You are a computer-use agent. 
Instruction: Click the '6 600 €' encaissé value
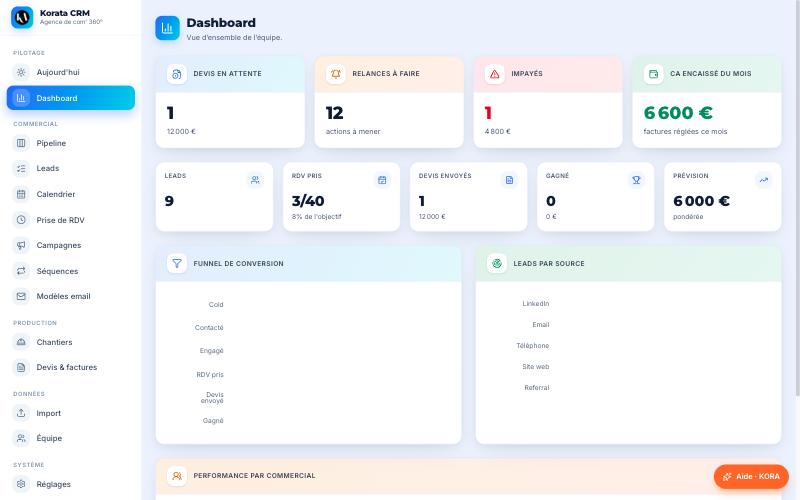tap(678, 113)
